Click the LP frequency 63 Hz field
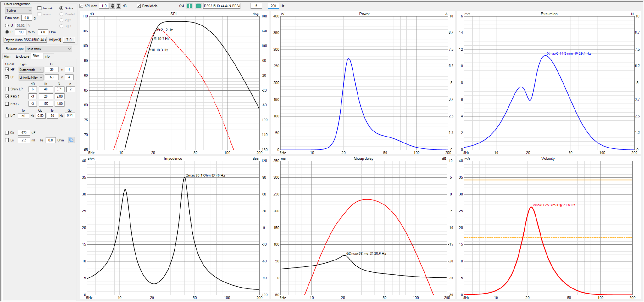This screenshot has height=302, width=644. tap(52, 77)
